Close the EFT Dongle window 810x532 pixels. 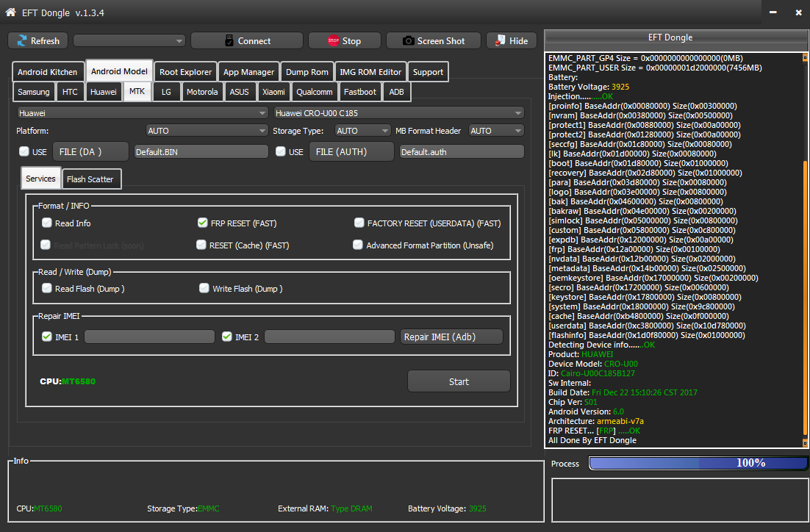pos(798,12)
